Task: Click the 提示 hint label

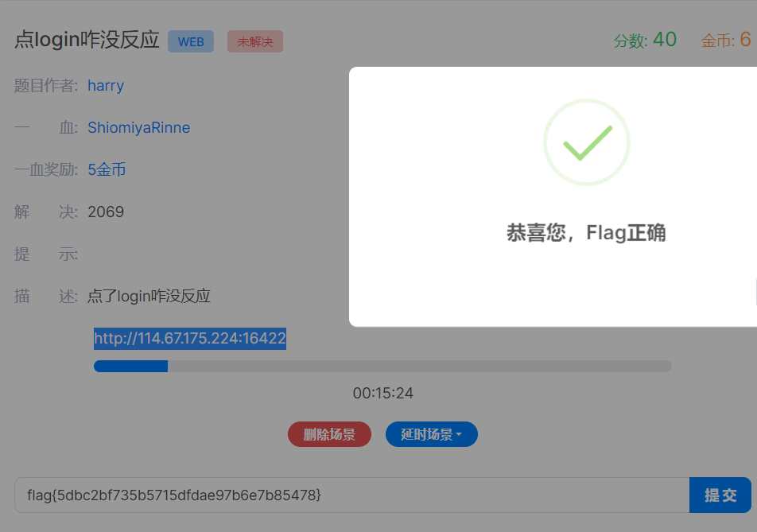Action: tap(45, 254)
